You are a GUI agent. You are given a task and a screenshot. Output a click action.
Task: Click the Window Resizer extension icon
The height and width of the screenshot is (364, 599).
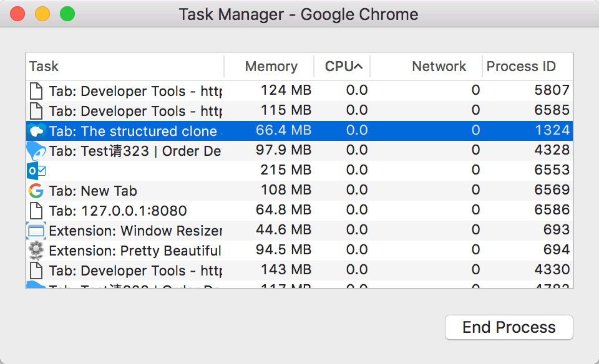[x=36, y=231]
